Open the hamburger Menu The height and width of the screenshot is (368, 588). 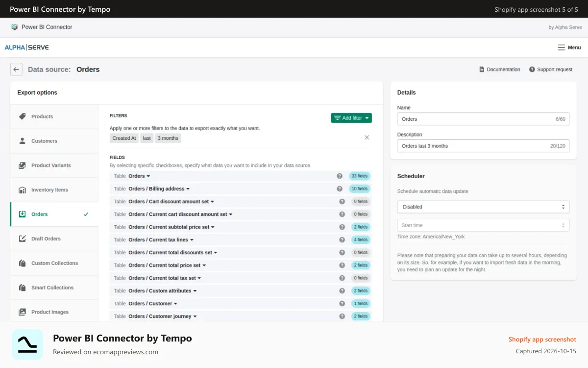[569, 48]
